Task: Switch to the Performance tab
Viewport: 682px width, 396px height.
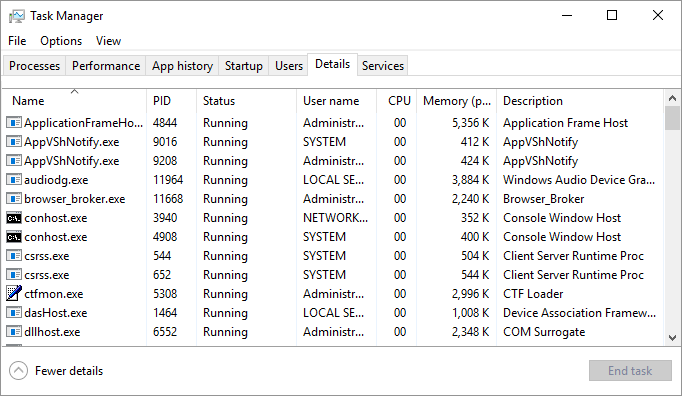Action: (106, 66)
